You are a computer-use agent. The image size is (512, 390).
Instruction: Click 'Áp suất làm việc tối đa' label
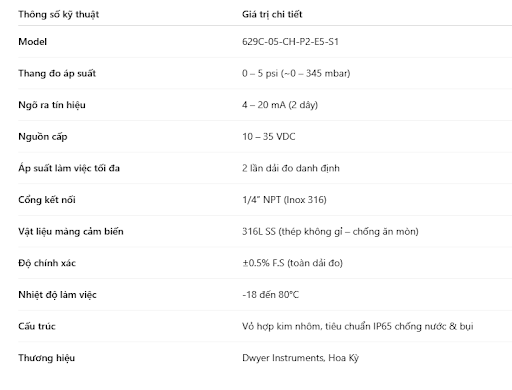[x=69, y=168]
